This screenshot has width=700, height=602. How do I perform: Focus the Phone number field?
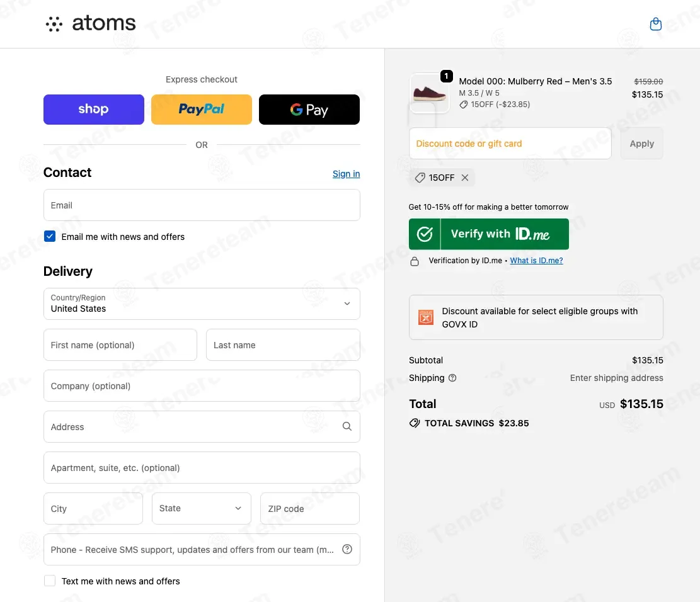tap(202, 549)
